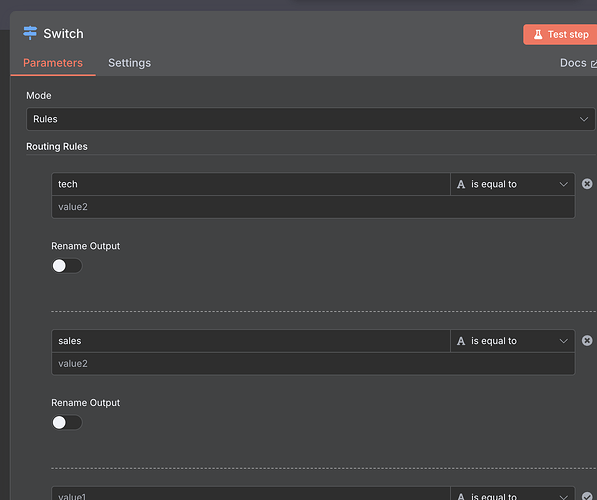Delete the third rule via x icon
This screenshot has height=500, width=597.
point(587,495)
